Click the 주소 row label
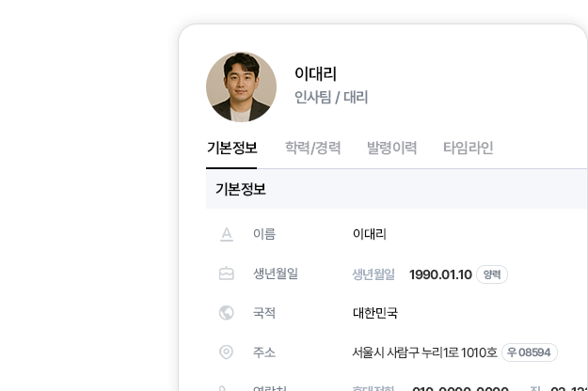This screenshot has height=391, width=588. click(x=264, y=352)
